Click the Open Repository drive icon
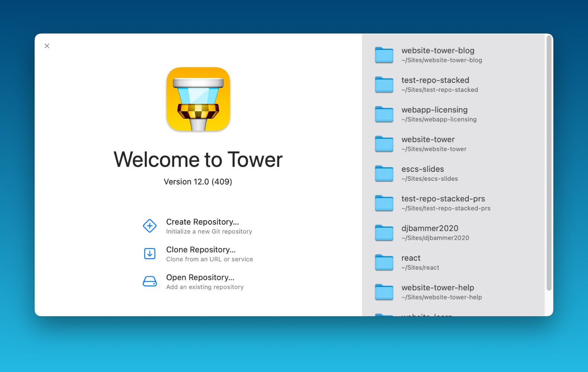 [x=150, y=282]
